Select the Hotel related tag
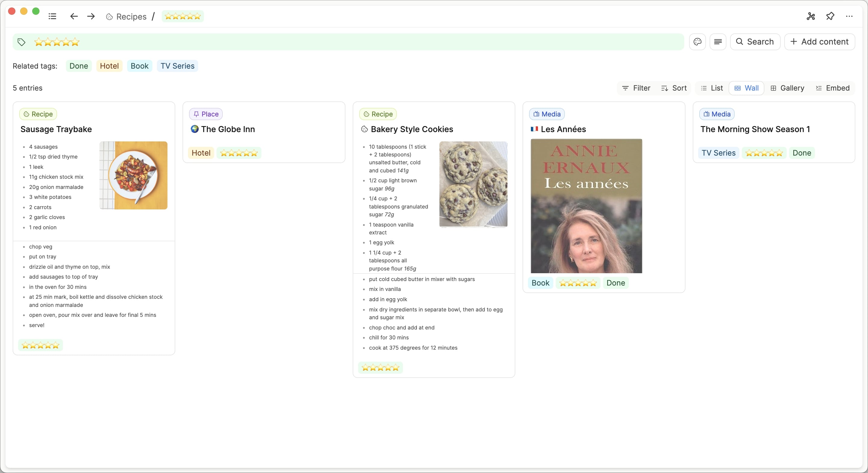This screenshot has height=473, width=868. tap(109, 66)
